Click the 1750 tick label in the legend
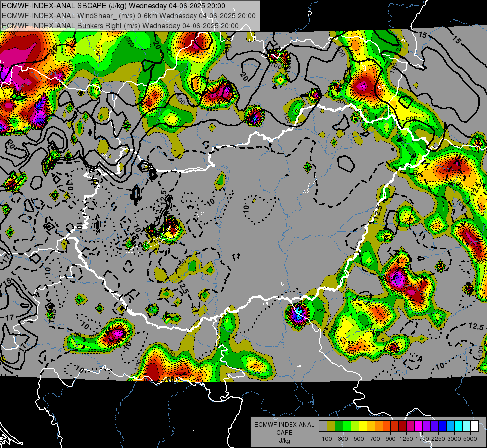The height and width of the screenshot is (448, 487). click(x=422, y=439)
